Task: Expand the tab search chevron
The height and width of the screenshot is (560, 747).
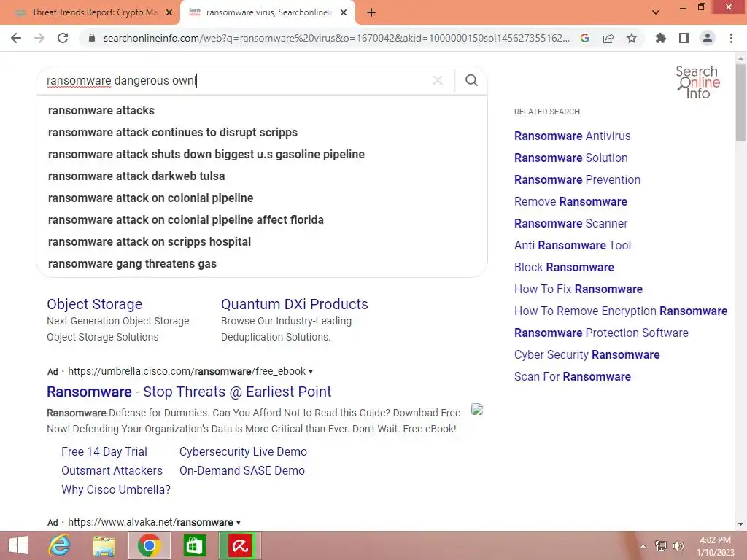Action: coord(656,12)
